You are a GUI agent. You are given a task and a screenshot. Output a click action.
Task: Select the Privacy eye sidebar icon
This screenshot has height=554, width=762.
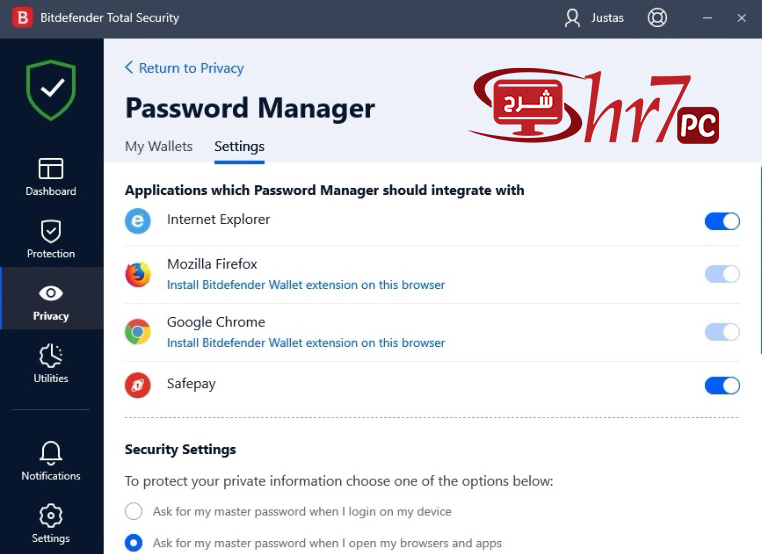pos(51,293)
